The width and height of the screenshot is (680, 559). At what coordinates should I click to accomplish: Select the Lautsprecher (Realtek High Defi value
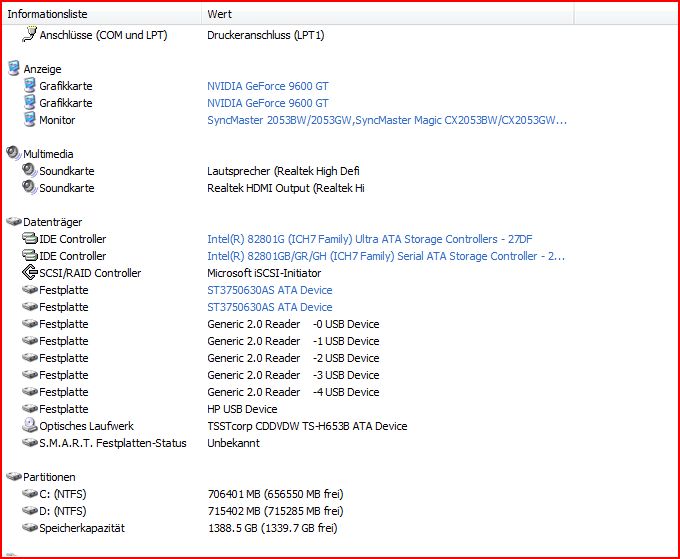click(x=283, y=171)
